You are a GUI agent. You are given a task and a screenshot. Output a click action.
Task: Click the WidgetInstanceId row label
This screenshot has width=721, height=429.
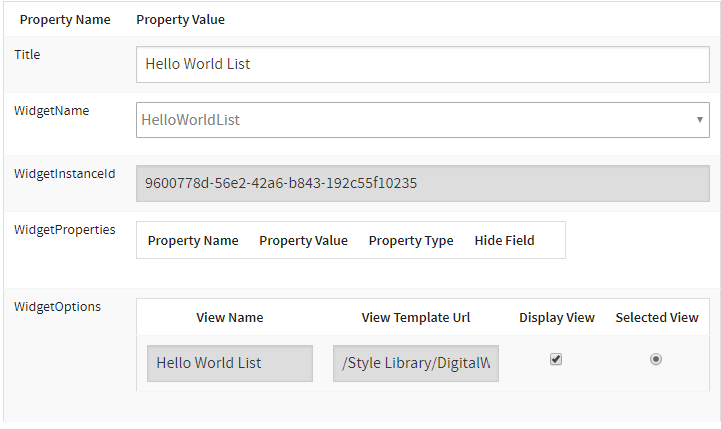click(64, 173)
